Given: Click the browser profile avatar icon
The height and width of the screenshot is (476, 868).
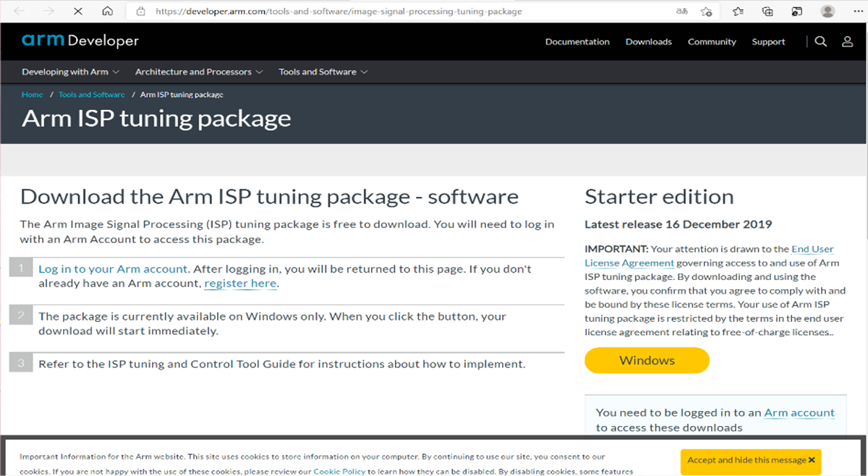Looking at the screenshot, I should pos(827,12).
